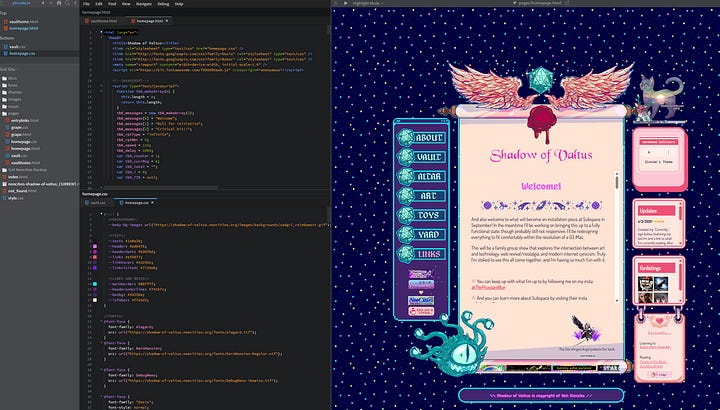Collapse the pages folder in file tree

click(x=13, y=113)
